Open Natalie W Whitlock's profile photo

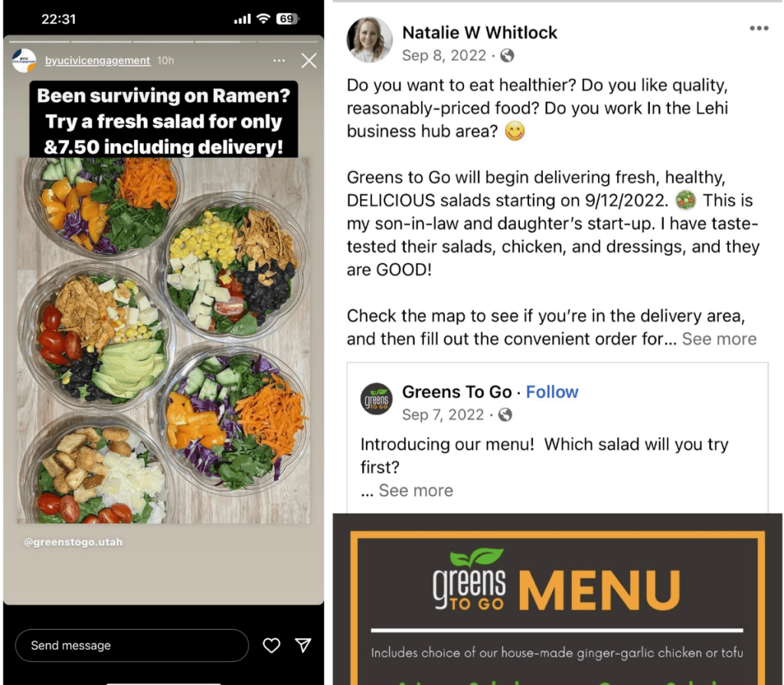[370, 40]
